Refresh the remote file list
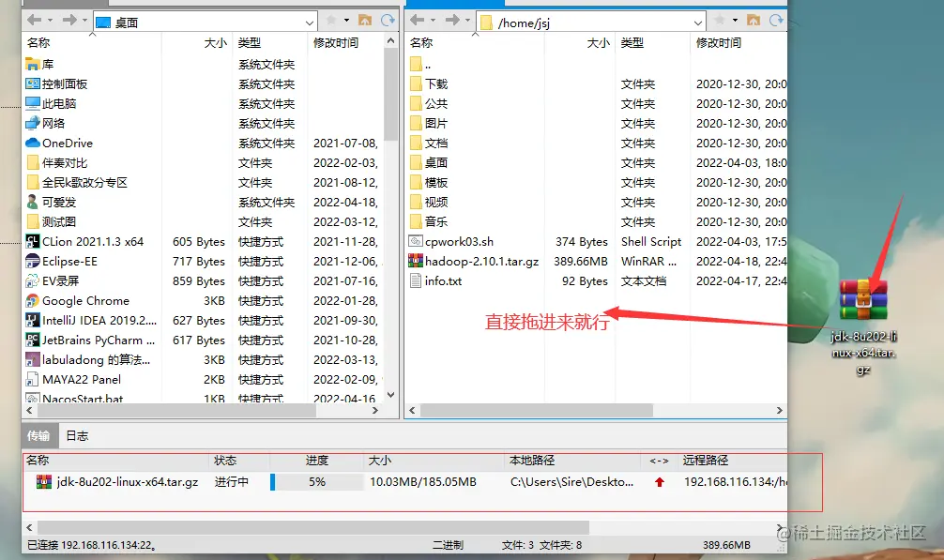The width and height of the screenshot is (944, 560). pyautogui.click(x=776, y=20)
